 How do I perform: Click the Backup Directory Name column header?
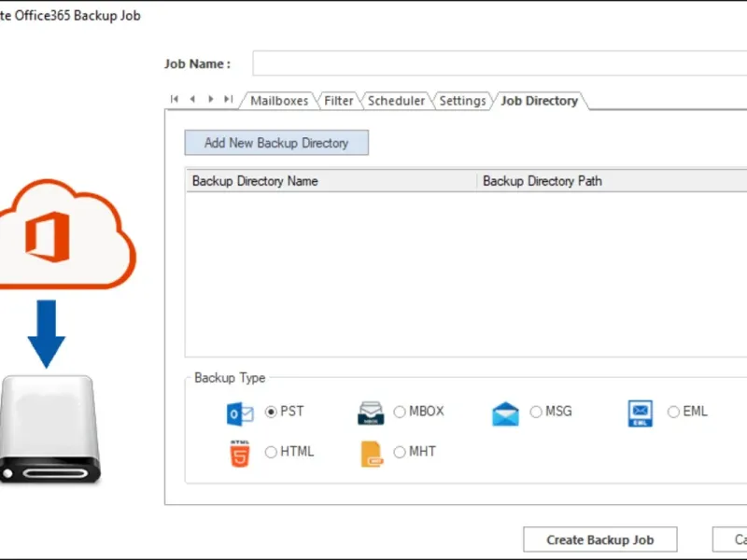pos(331,181)
